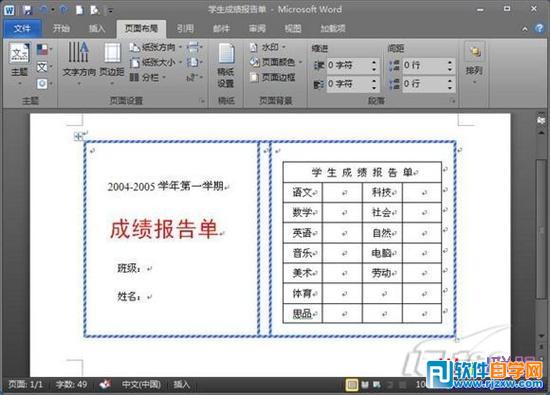Open 水印 watermark dropdown
Screen dimensions: 550x395
point(267,47)
